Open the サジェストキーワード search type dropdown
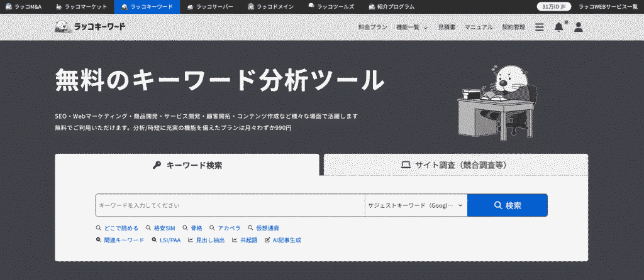 [x=416, y=205]
